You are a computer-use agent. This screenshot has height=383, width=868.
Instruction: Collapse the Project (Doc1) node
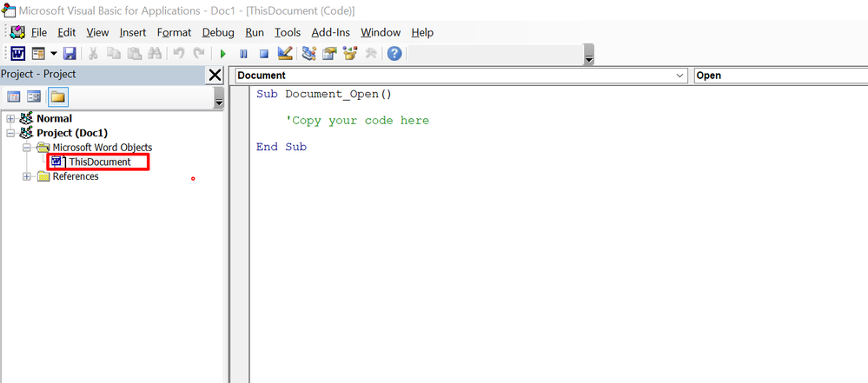[10, 133]
